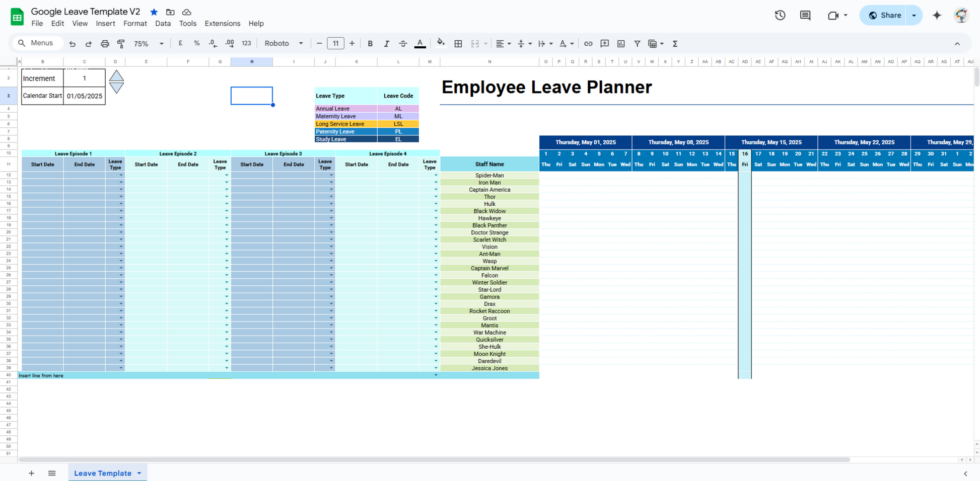
Task: Click the undo icon in toolbar
Action: tap(73, 44)
